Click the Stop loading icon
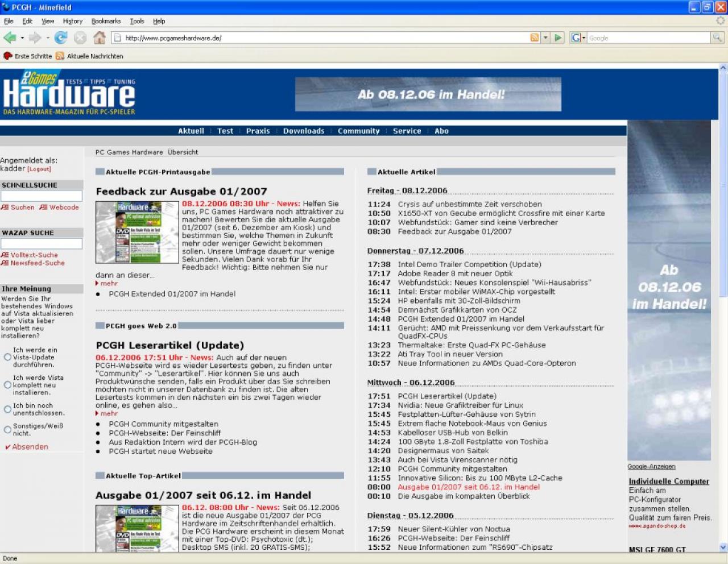 (80, 38)
